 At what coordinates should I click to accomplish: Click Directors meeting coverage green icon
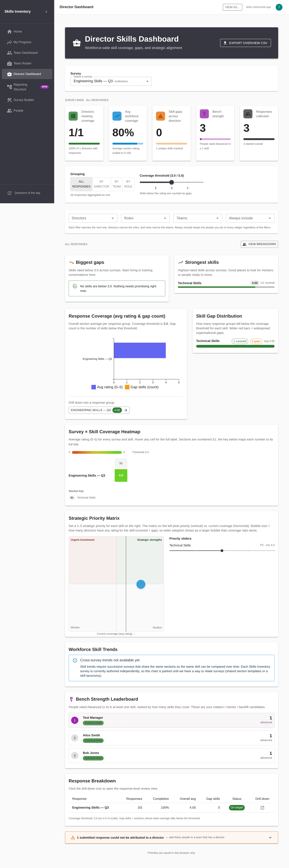[73, 116]
